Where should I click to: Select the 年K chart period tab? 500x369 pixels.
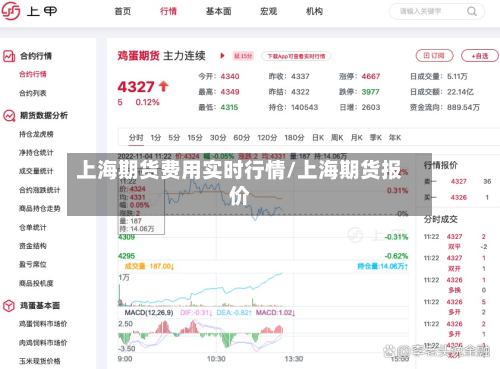pos(395,137)
